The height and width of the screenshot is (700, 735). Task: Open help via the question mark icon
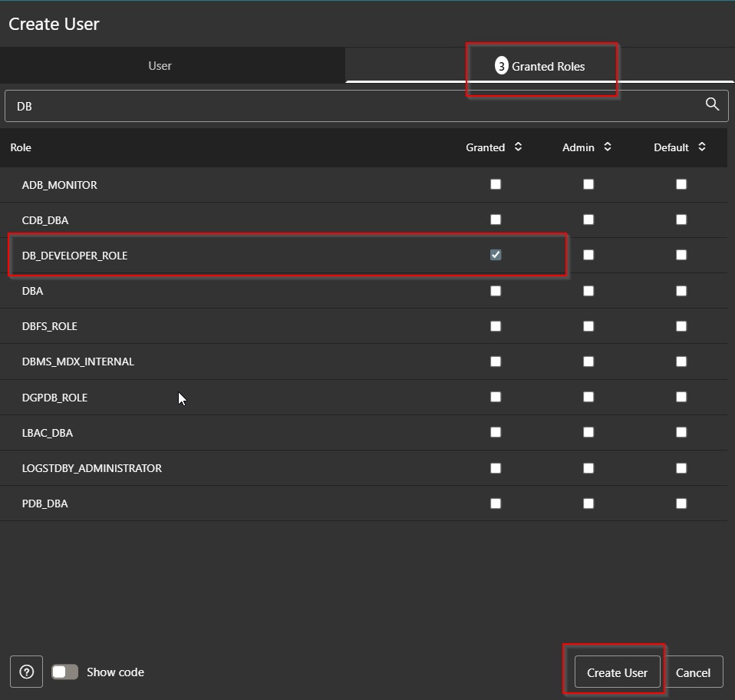point(25,672)
